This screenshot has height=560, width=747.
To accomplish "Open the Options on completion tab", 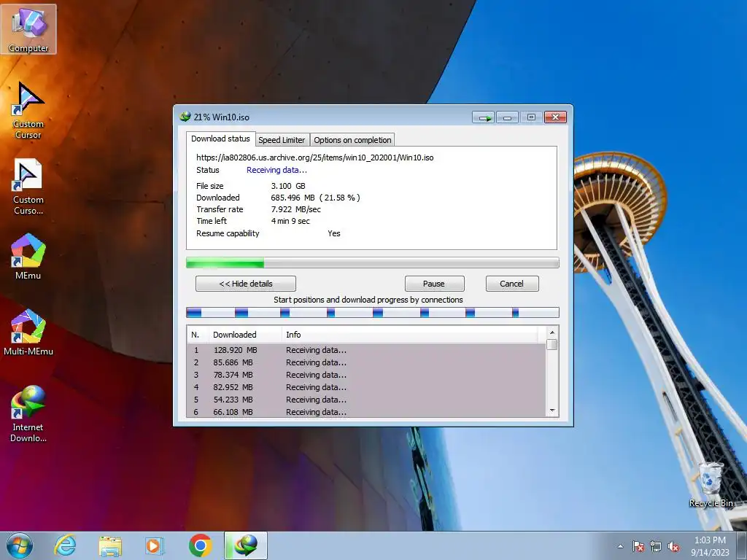I will (x=352, y=140).
